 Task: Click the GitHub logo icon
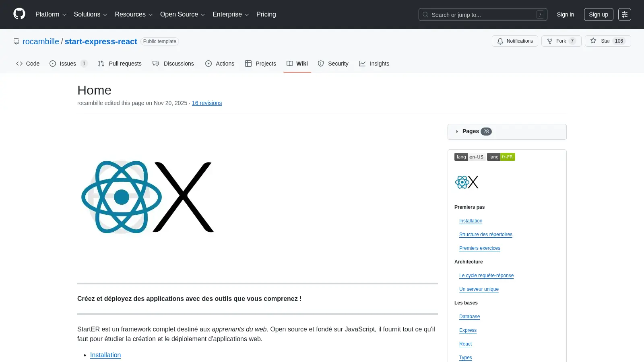tap(19, 14)
